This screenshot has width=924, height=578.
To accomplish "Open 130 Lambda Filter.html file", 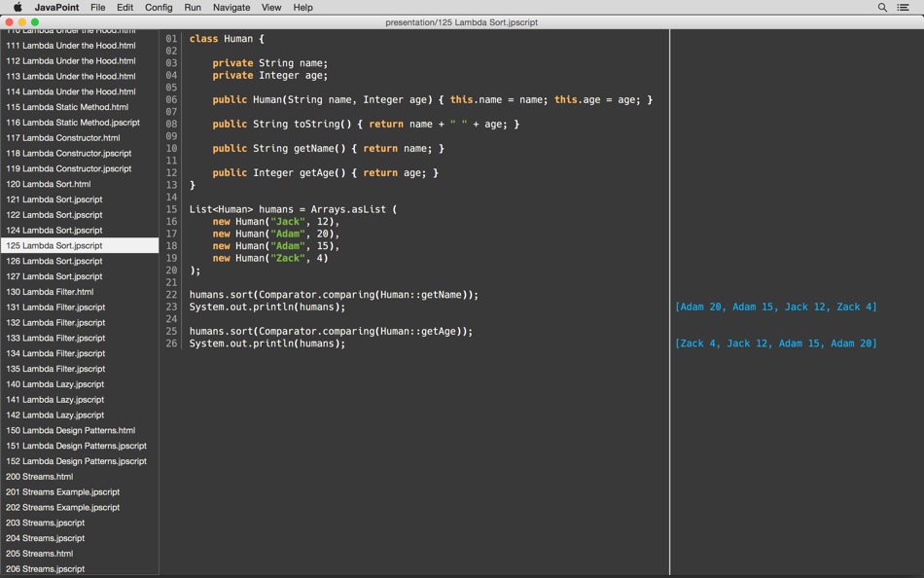I will point(50,292).
